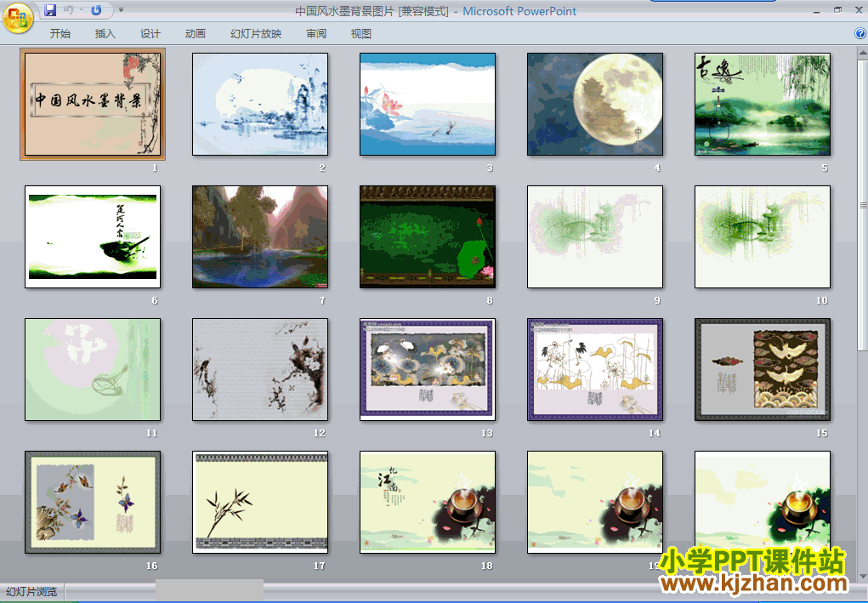Select slide 6 with green ink boat
Viewport: 868px width, 603px height.
[x=93, y=237]
